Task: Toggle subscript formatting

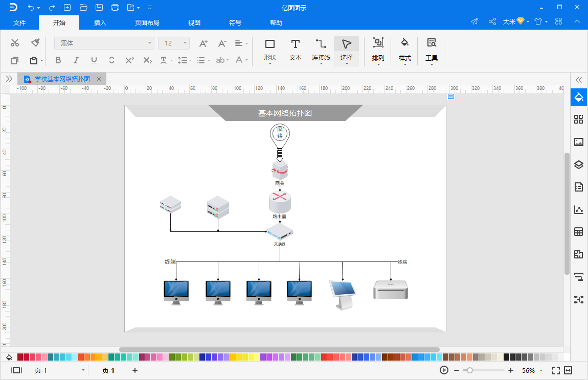Action: click(148, 60)
